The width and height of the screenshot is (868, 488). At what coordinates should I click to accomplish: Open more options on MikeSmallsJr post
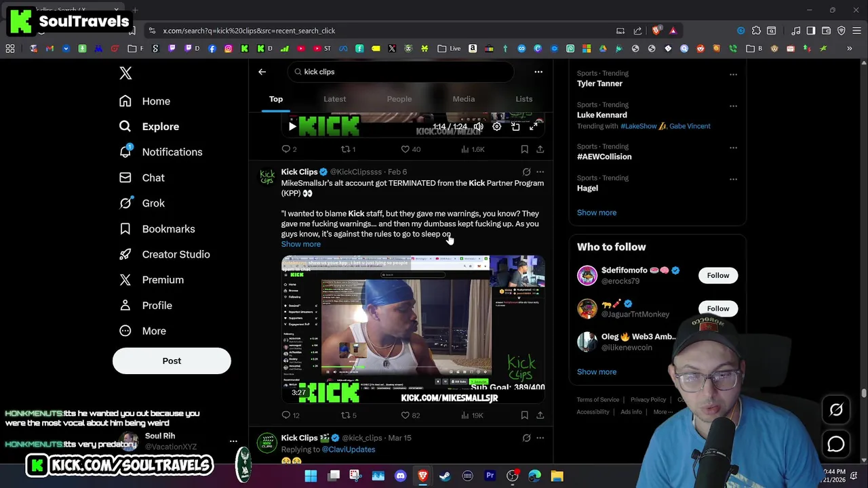540,172
